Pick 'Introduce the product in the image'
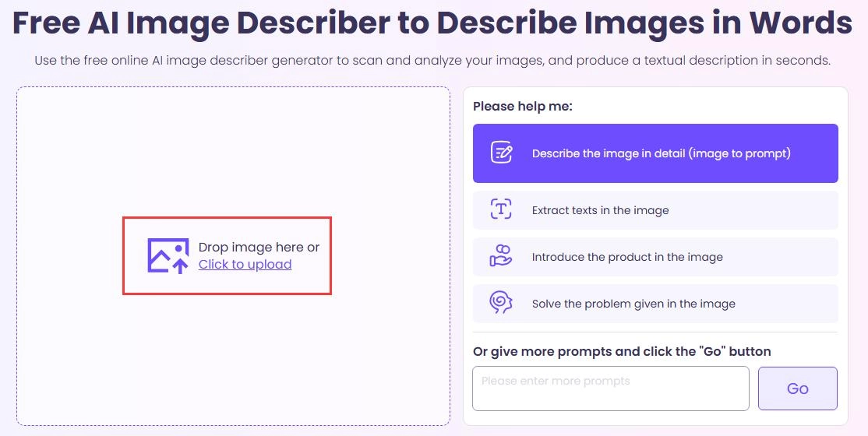The width and height of the screenshot is (868, 436). [627, 257]
